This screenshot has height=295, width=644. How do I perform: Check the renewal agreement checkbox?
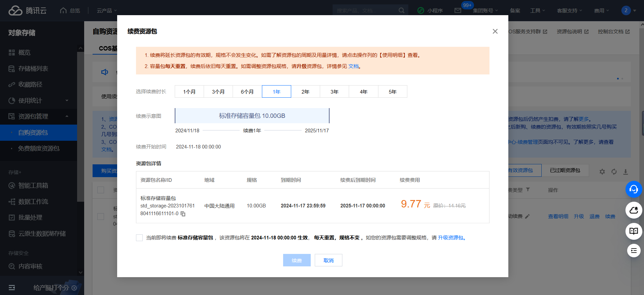139,238
